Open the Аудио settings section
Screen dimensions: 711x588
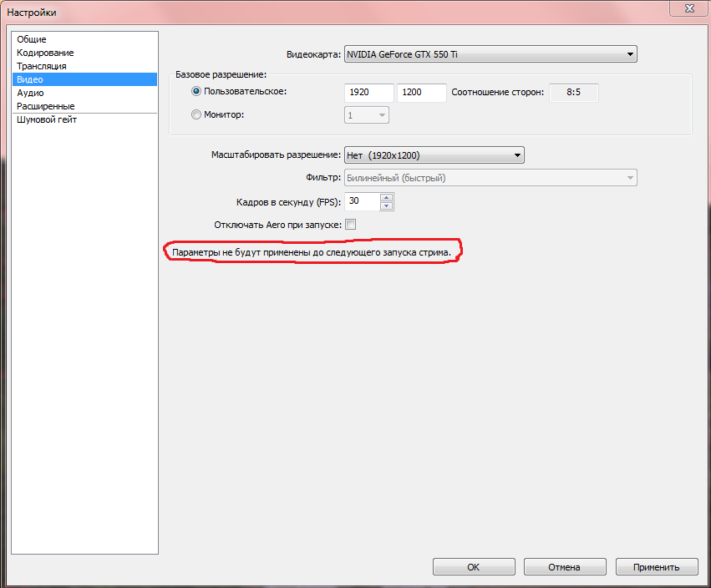(x=84, y=93)
